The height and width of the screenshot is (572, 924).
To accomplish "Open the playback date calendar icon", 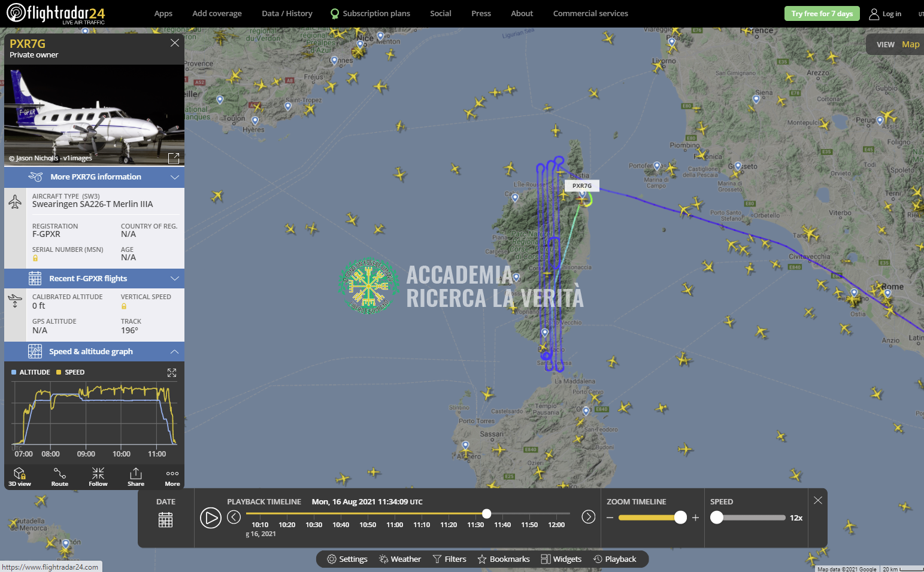I will [165, 519].
